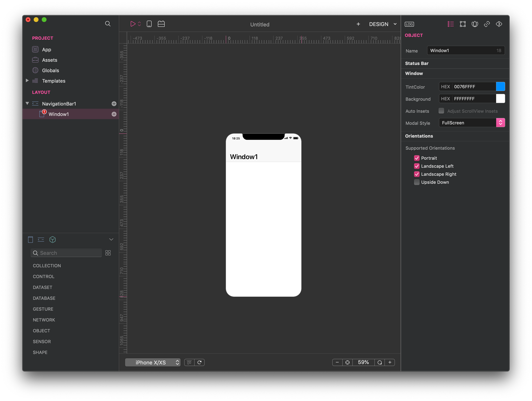Click the search magnifier in sidebar header
This screenshot has height=401, width=532.
pos(108,24)
